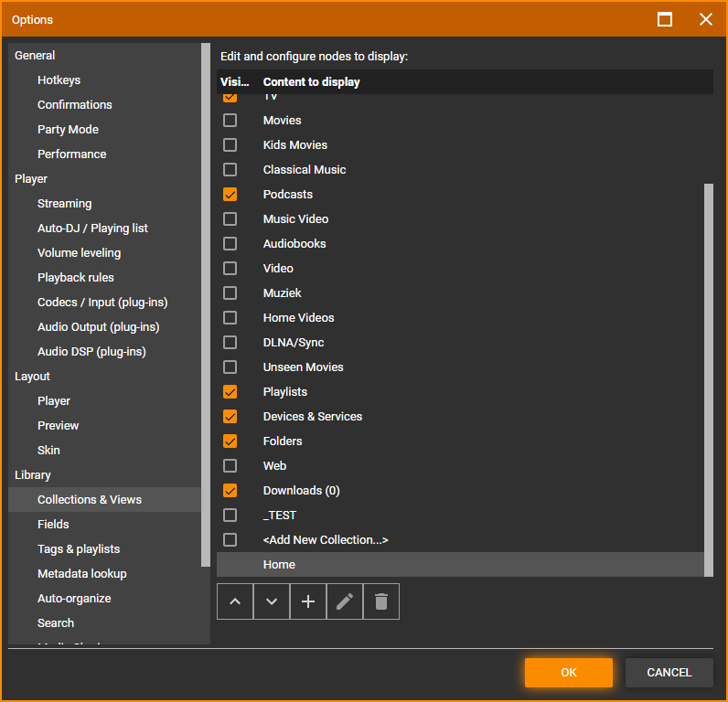The height and width of the screenshot is (702, 728).
Task: Click the move up arrow button
Action: point(235,601)
